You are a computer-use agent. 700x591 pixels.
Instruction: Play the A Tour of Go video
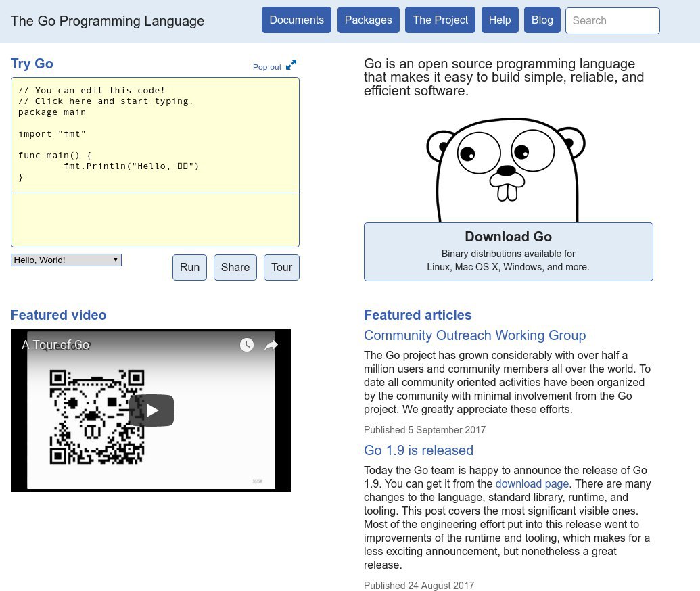[x=151, y=410]
